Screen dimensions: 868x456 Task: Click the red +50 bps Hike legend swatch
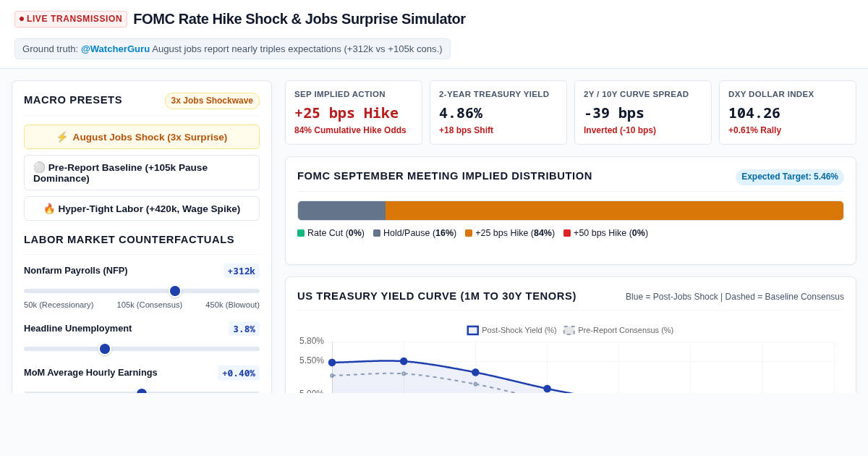point(567,233)
